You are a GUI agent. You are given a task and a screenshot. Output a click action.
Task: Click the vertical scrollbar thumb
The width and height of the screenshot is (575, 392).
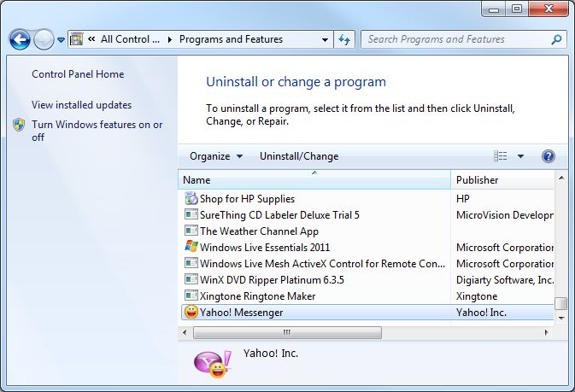(x=561, y=303)
